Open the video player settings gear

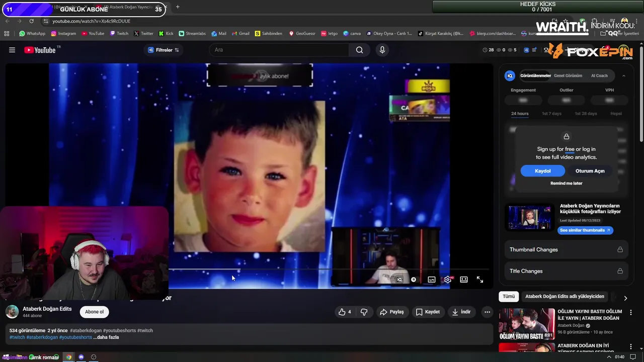(x=448, y=280)
